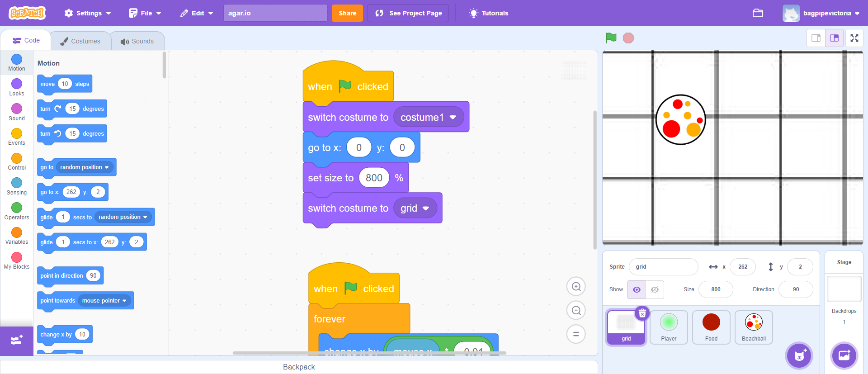Switch to small stage layout
This screenshot has width=868, height=374.
(816, 38)
